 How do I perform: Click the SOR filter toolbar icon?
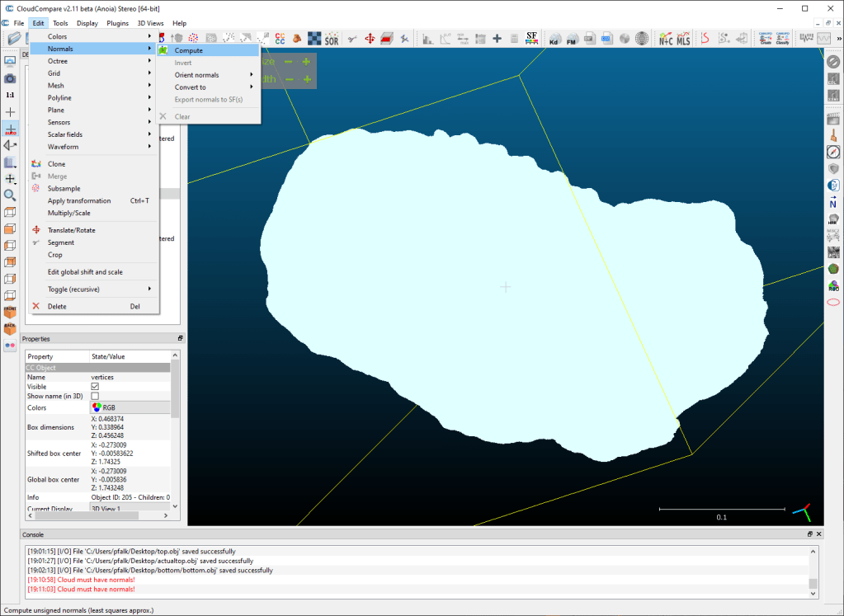point(331,39)
